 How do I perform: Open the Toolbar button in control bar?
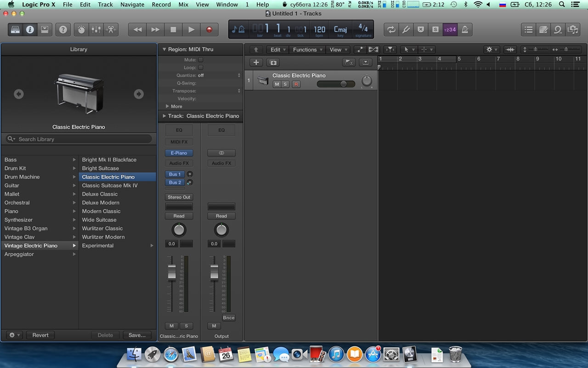(x=45, y=29)
